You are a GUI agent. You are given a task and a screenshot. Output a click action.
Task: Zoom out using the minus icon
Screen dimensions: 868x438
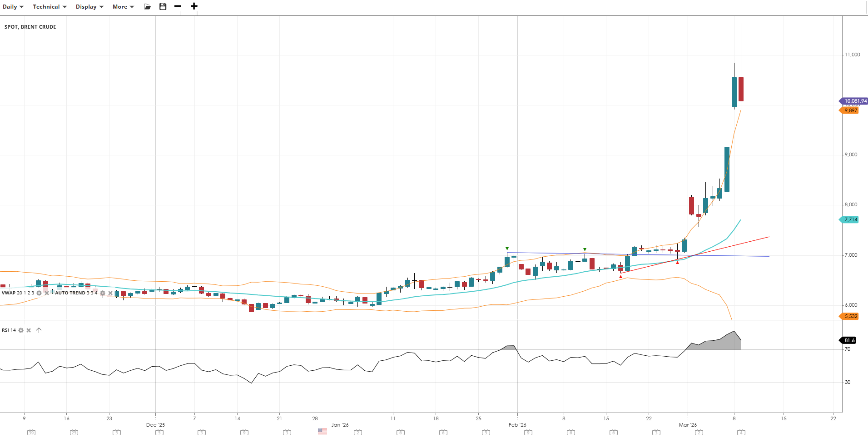tap(178, 6)
